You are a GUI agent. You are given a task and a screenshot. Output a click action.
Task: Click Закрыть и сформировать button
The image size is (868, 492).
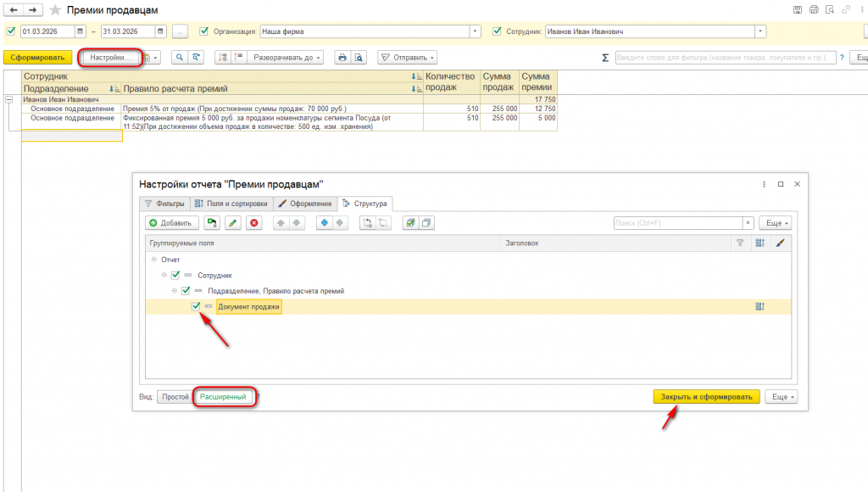tap(706, 397)
